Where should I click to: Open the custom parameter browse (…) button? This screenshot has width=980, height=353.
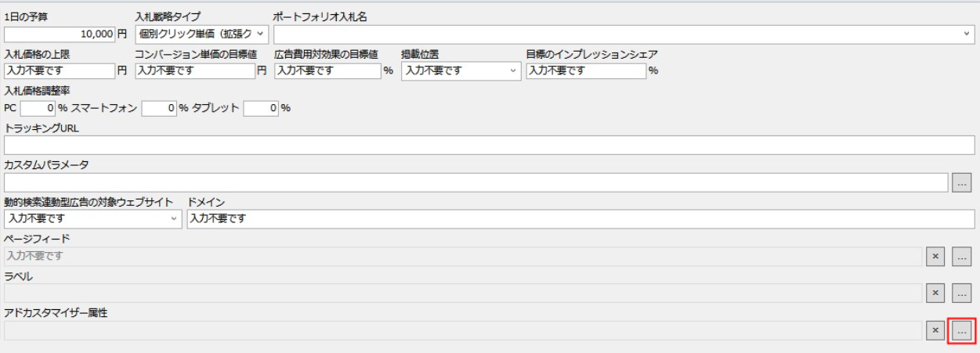[x=961, y=183]
